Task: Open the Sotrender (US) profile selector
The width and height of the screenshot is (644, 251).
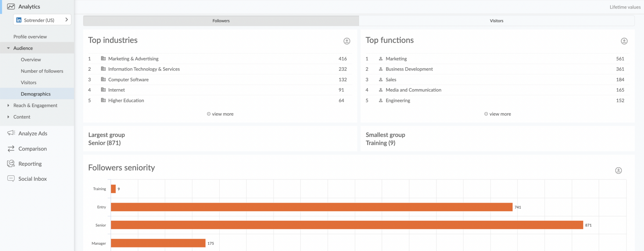Action: [42, 20]
